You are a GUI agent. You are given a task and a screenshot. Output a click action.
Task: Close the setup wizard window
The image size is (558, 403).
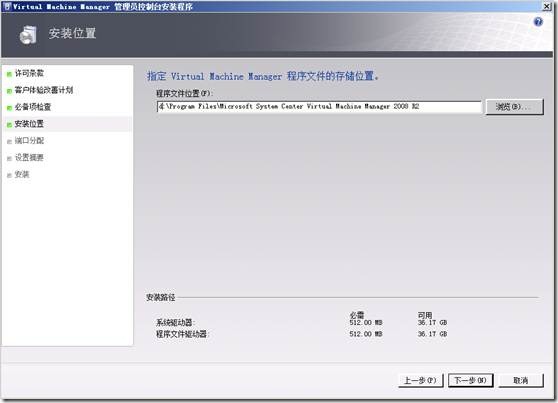(547, 6)
